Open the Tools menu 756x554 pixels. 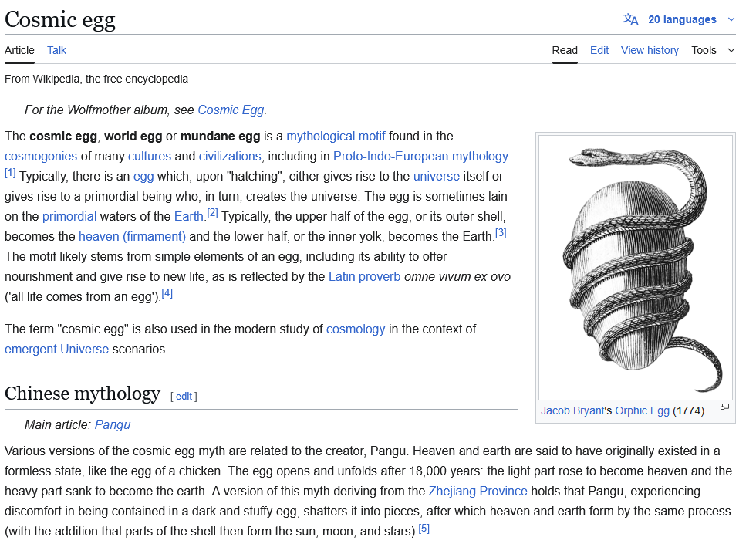[x=704, y=50]
